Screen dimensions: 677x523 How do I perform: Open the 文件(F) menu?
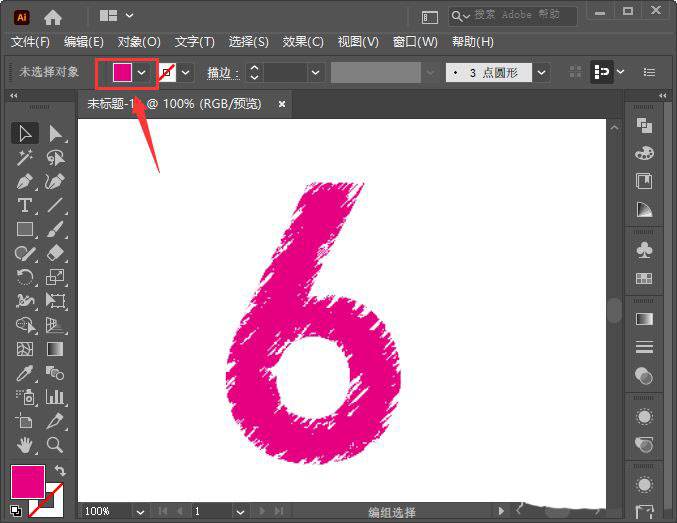point(30,42)
